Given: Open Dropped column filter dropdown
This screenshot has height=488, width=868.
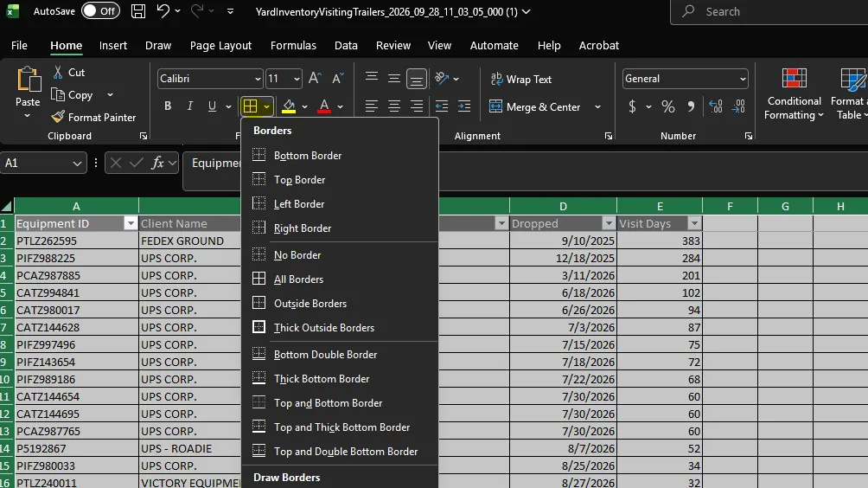Looking at the screenshot, I should pyautogui.click(x=609, y=223).
